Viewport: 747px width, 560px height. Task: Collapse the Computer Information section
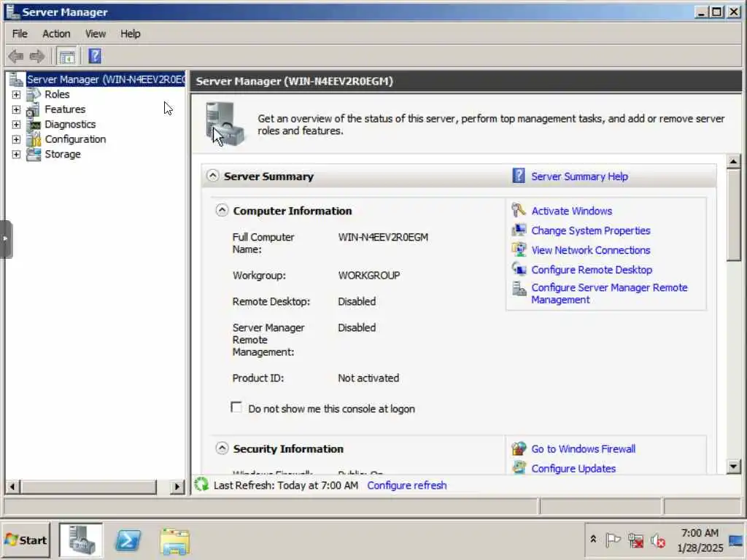[222, 210]
